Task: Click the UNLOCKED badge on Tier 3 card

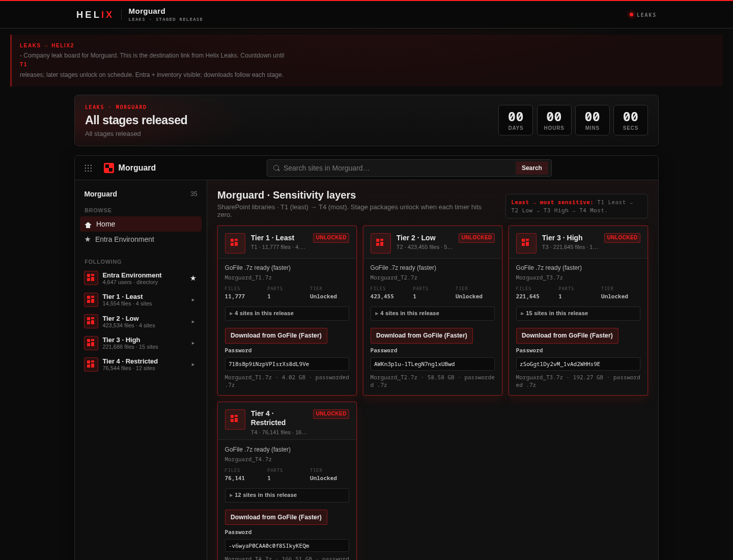Action: (622, 238)
